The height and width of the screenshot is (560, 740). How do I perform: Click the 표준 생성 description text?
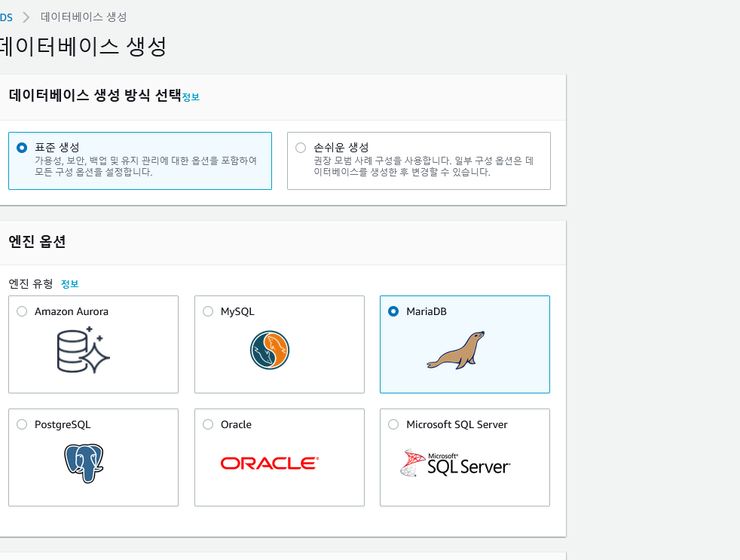[x=145, y=167]
